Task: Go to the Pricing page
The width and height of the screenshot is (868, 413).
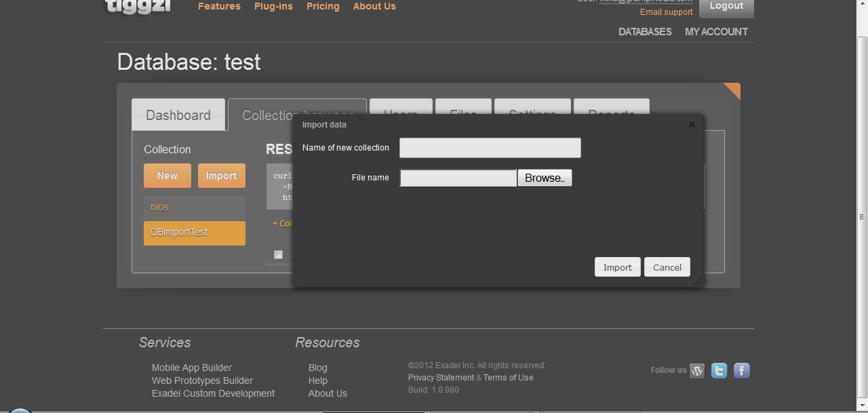Action: tap(323, 6)
